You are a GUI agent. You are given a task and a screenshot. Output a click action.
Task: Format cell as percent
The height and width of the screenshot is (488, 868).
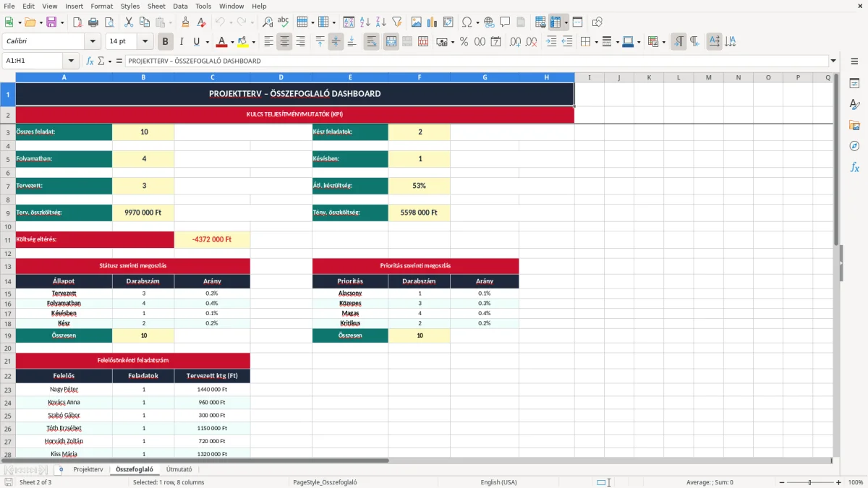(x=464, y=42)
